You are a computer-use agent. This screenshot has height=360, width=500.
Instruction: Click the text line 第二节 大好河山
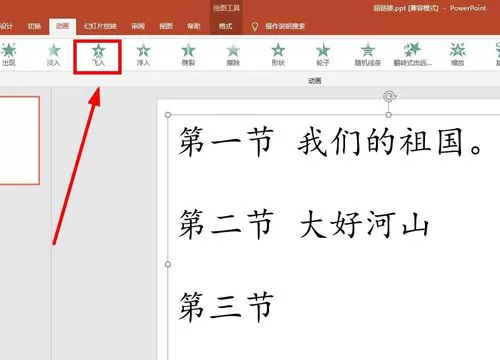coord(304,224)
